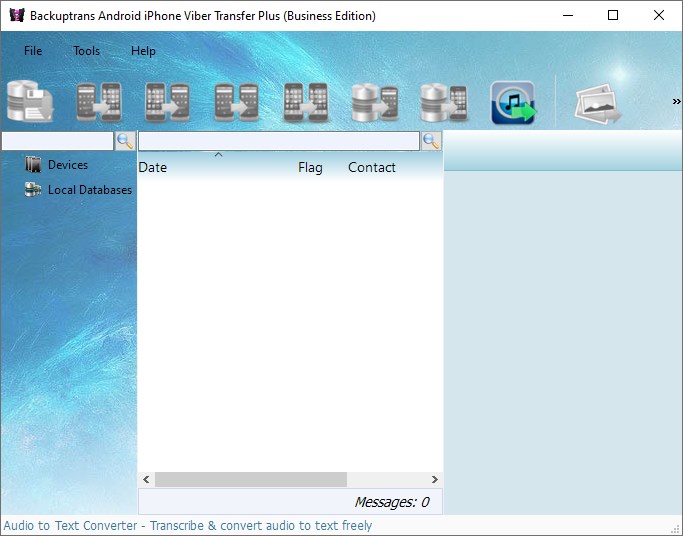Click into the left panel search field
Viewport: 683px width, 536px height.
pyautogui.click(x=57, y=141)
